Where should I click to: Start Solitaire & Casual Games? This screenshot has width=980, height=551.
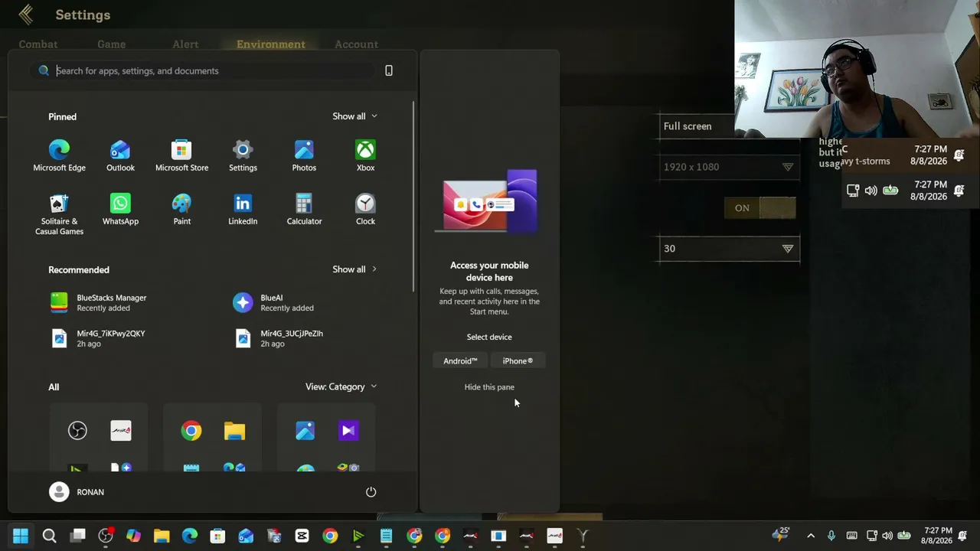pos(59,214)
